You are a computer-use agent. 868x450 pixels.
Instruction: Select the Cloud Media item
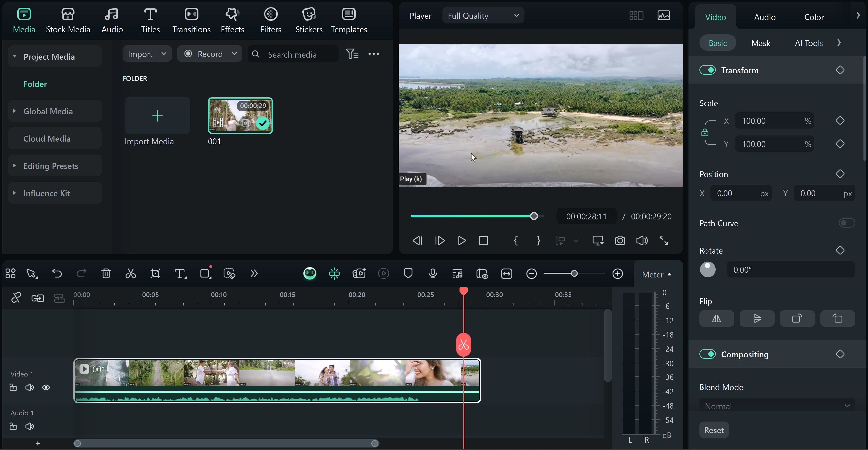[x=55, y=138]
